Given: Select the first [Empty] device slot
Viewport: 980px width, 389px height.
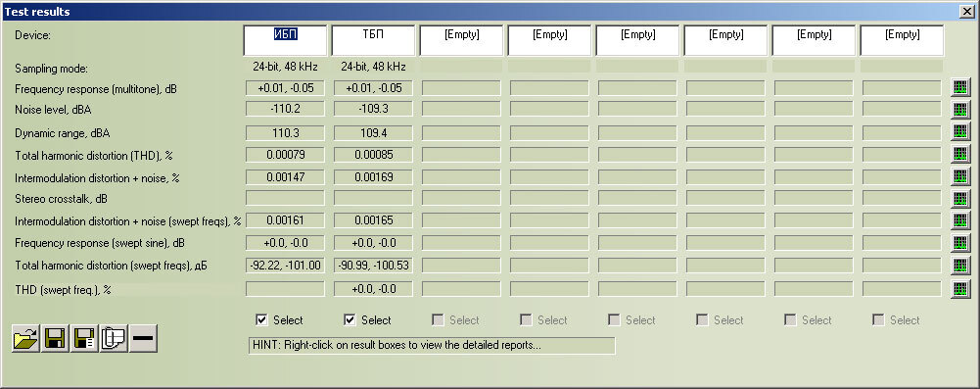Looking at the screenshot, I should tap(461, 40).
